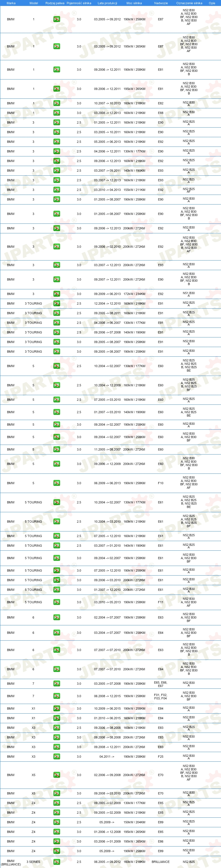This screenshot has height=868, width=221.
Task: Click the Oznaczenie silnika column header
Action: 189,3
